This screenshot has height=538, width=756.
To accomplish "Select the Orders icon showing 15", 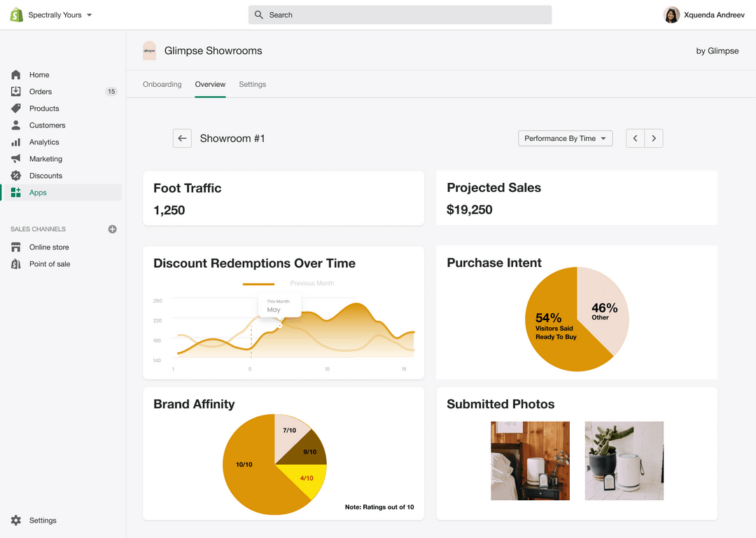I will [x=15, y=91].
